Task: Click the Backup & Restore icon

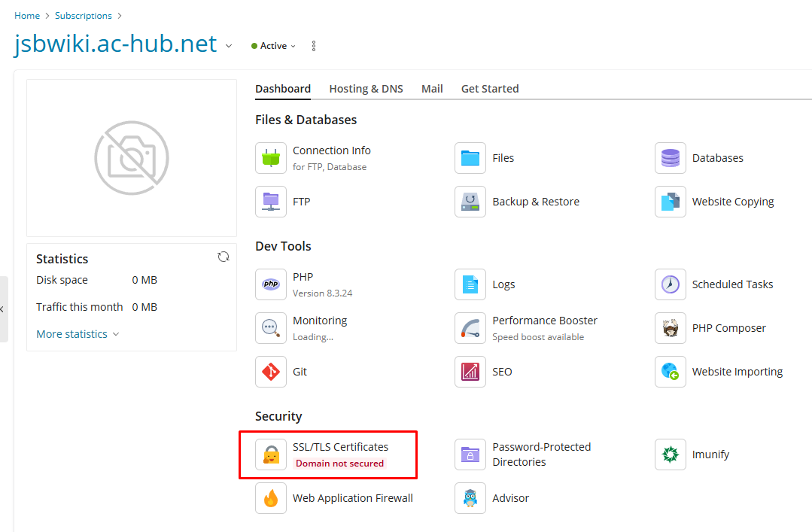Action: (x=470, y=202)
